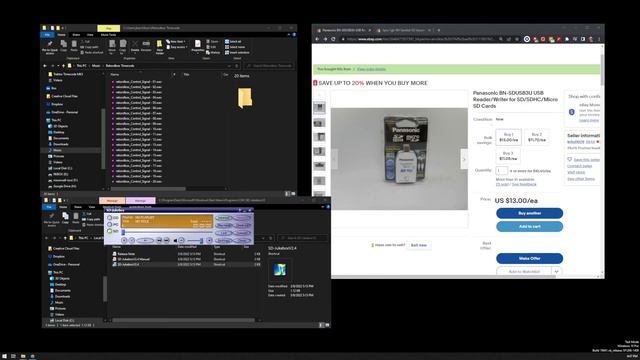Click Select all in the top Explorer ribbon
Screen dimensions: 640x360
pos(233,42)
